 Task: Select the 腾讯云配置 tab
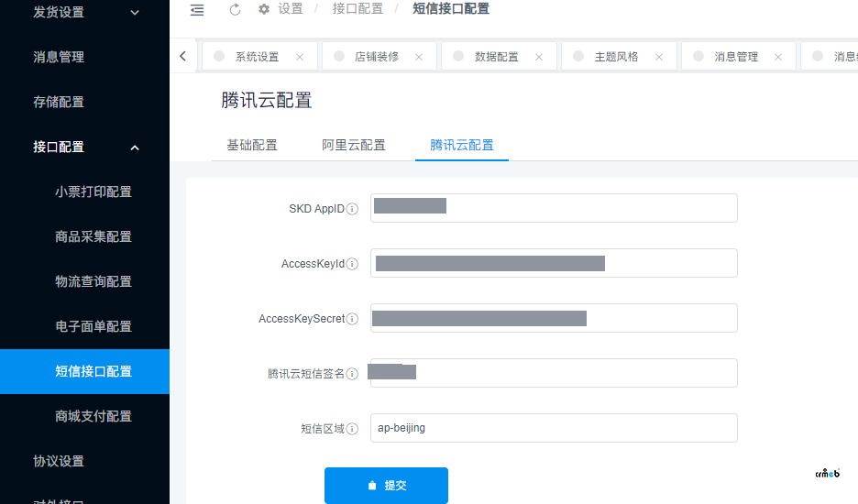(462, 145)
